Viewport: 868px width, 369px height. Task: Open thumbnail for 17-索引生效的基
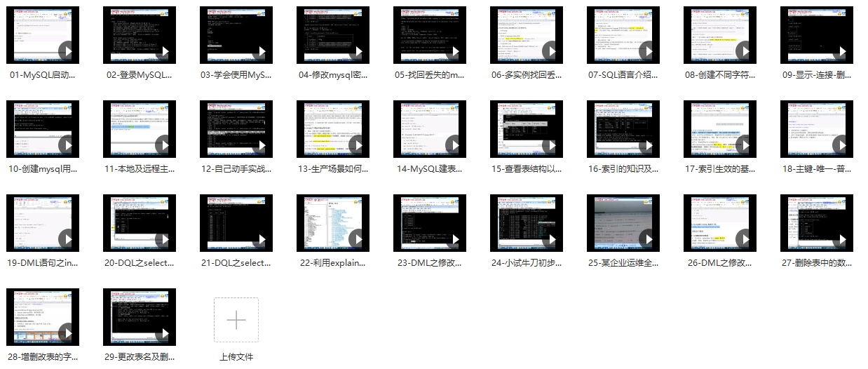[720, 129]
